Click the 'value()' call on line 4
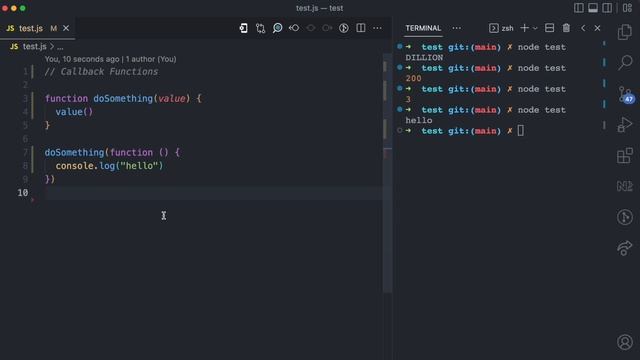Screen dimensions: 640x360 coord(74,112)
